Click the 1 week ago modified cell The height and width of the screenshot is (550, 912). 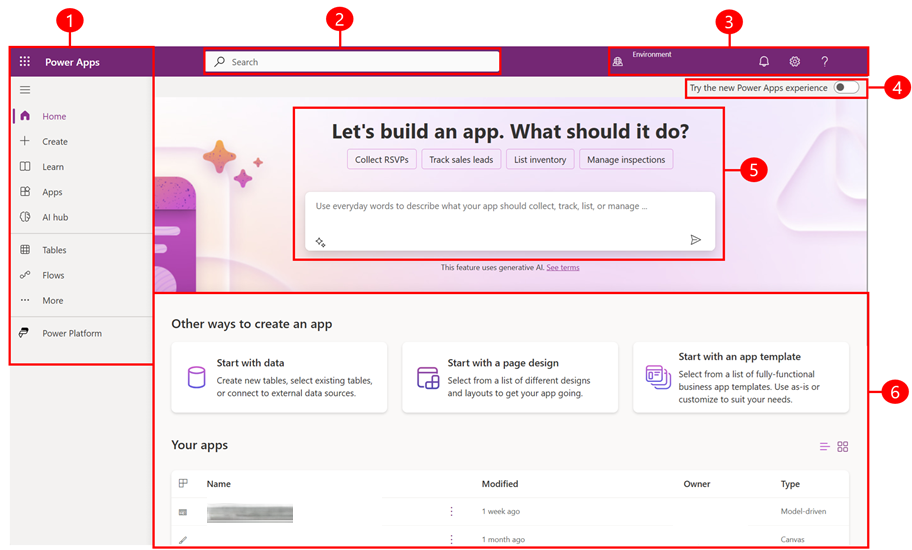(500, 511)
